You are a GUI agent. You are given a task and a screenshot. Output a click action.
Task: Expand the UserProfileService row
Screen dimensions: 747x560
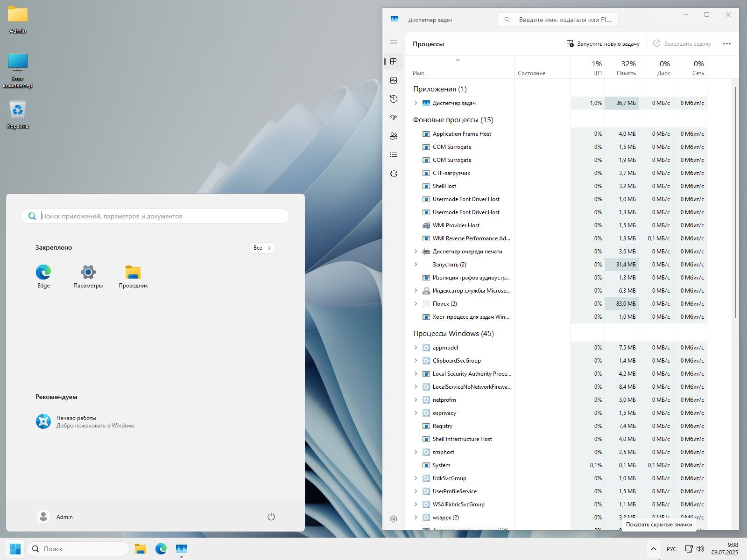[x=416, y=491]
